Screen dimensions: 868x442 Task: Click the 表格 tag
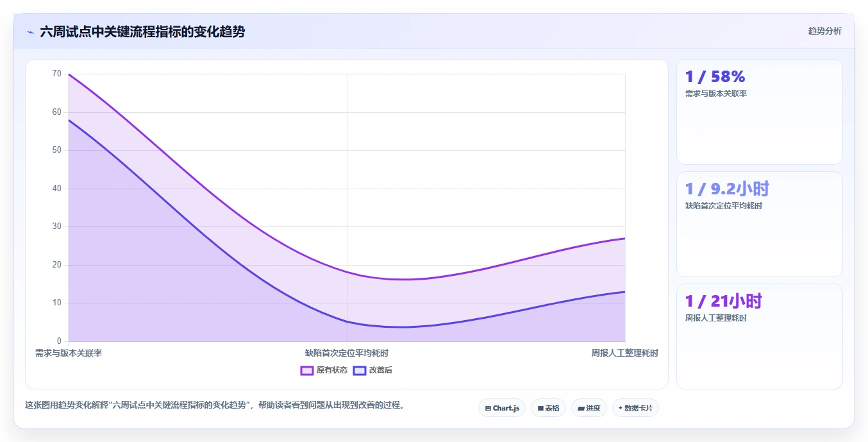coord(548,408)
